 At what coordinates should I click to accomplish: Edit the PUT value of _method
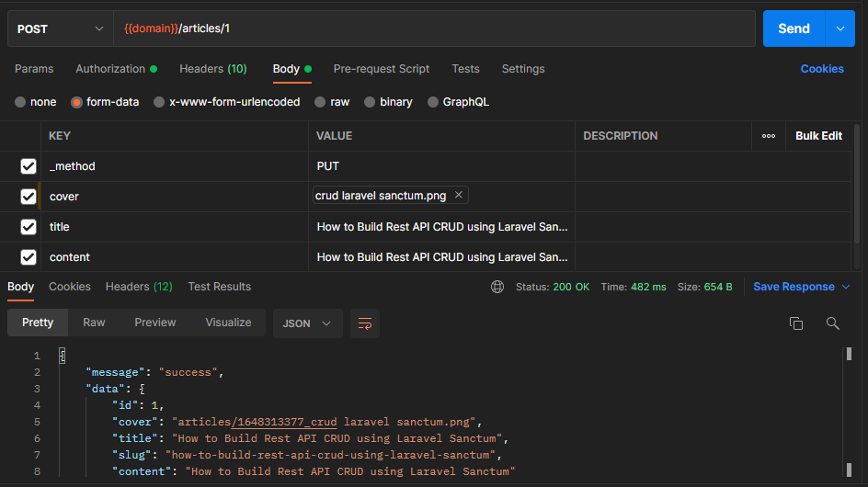pyautogui.click(x=441, y=166)
